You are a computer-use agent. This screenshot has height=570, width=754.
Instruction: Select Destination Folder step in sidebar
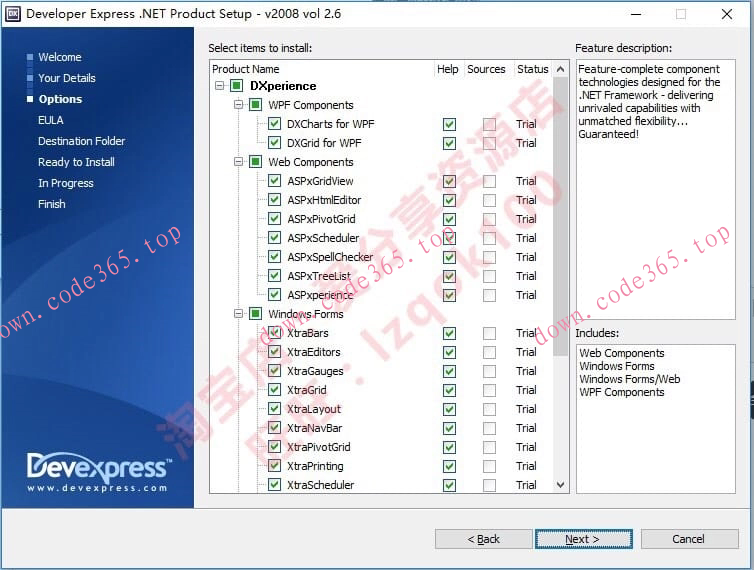[81, 141]
